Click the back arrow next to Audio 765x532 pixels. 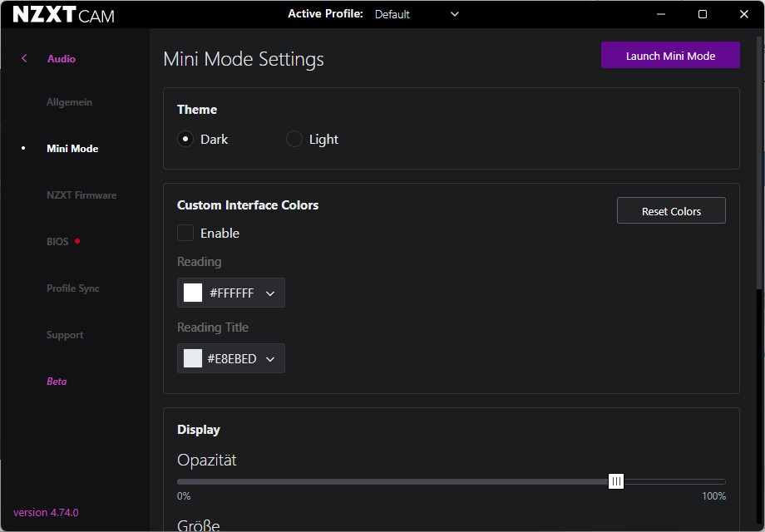pos(24,58)
